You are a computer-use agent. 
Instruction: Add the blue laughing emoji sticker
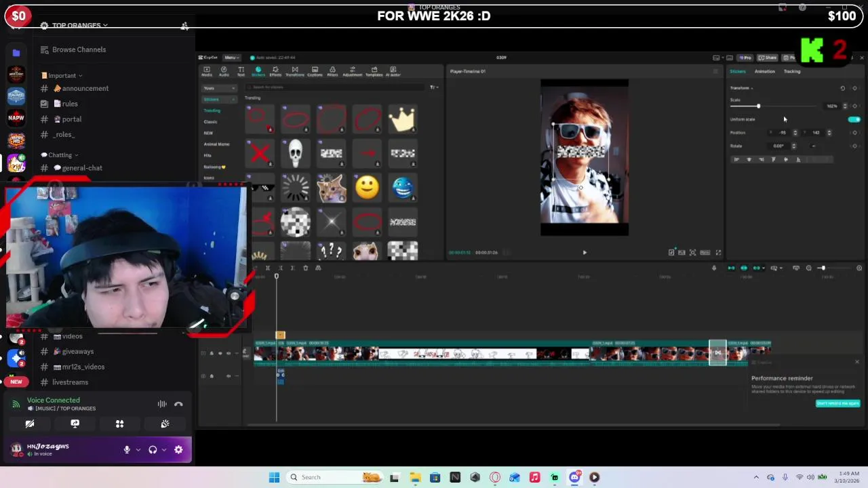(402, 188)
